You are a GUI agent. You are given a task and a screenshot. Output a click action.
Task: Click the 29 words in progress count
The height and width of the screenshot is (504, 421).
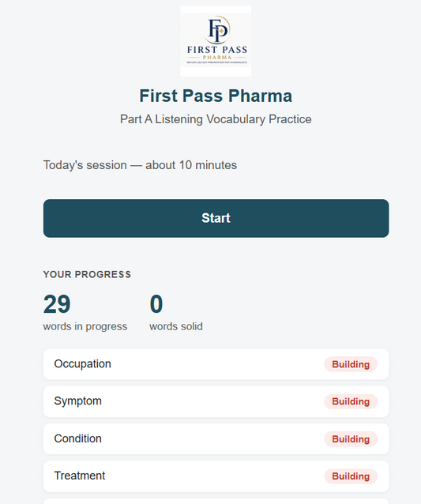point(57,304)
